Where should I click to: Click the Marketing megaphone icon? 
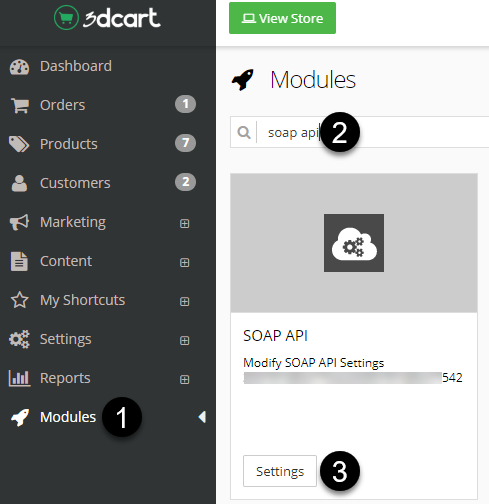(19, 222)
